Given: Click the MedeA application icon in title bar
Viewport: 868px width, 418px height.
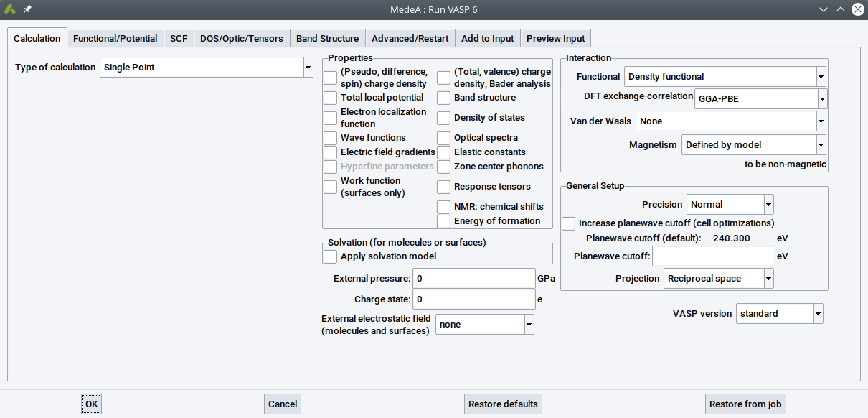Looking at the screenshot, I should pos(10,9).
